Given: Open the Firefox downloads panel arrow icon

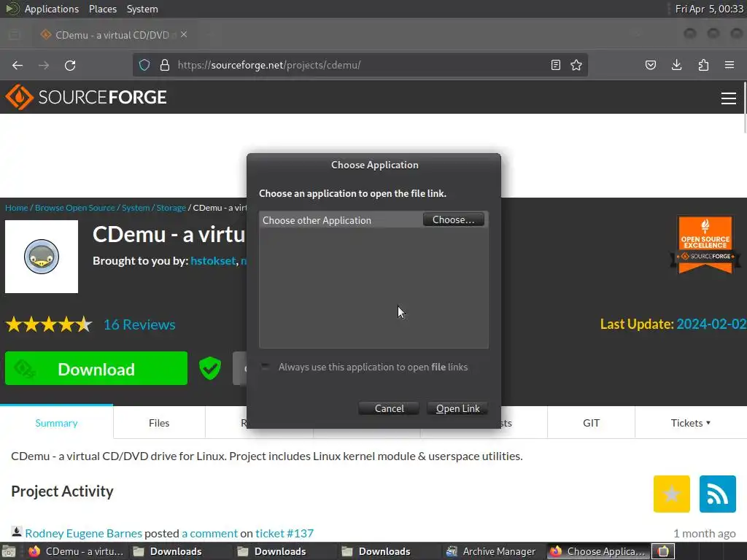Looking at the screenshot, I should (x=676, y=65).
